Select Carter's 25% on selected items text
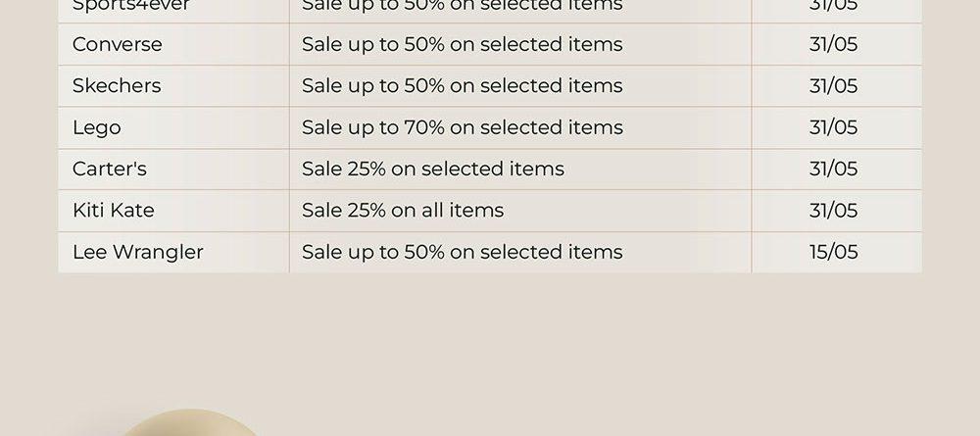Viewport: 980px width, 436px height. tap(432, 169)
